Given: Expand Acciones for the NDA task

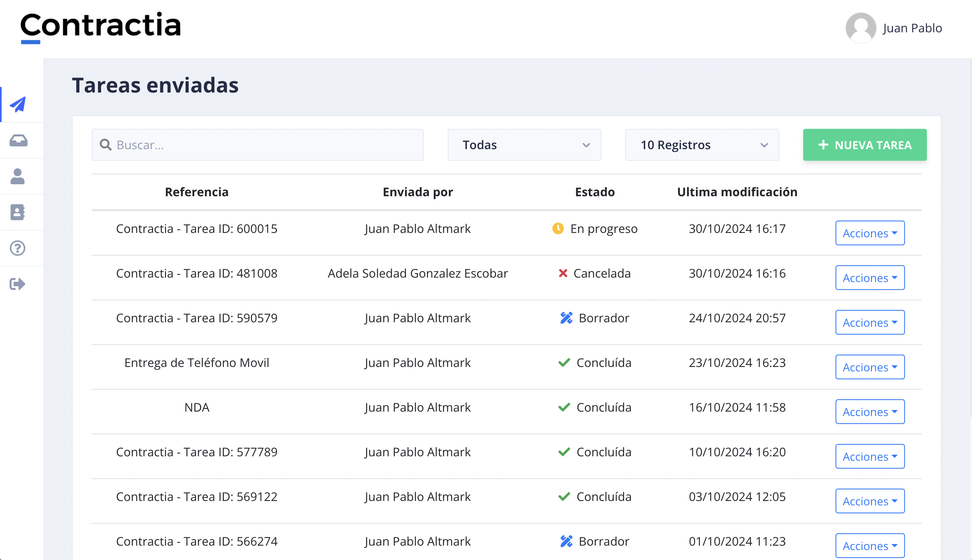Looking at the screenshot, I should [869, 412].
